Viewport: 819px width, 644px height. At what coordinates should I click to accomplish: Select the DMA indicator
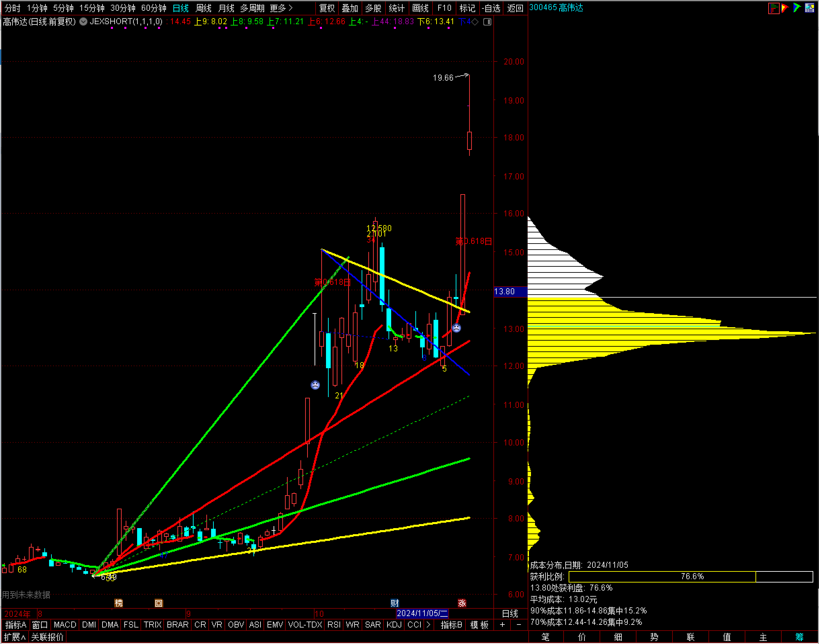click(110, 625)
